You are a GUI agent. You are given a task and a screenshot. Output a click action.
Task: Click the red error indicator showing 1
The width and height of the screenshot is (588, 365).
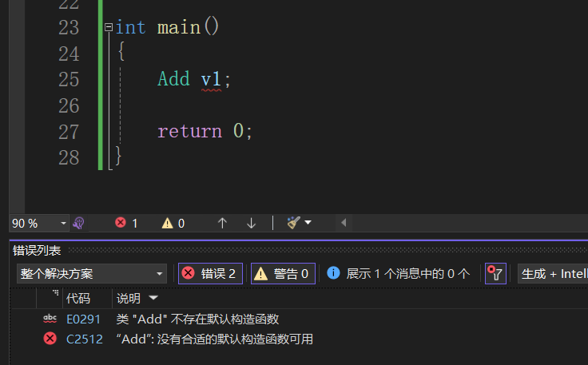click(126, 224)
